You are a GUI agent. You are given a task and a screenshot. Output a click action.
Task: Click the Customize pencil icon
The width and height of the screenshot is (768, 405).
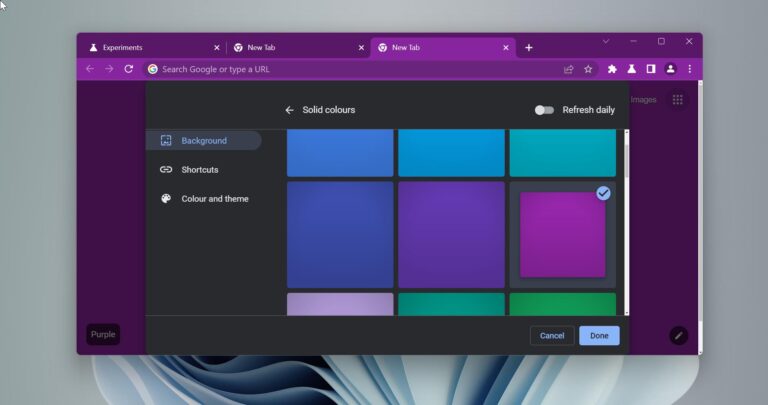(678, 335)
